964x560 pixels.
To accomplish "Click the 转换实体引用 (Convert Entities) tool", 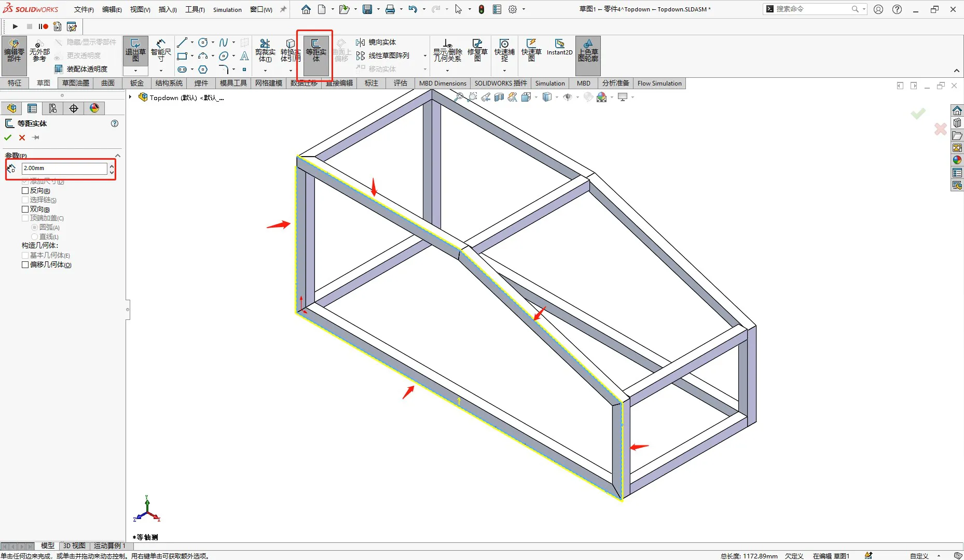I will point(290,50).
